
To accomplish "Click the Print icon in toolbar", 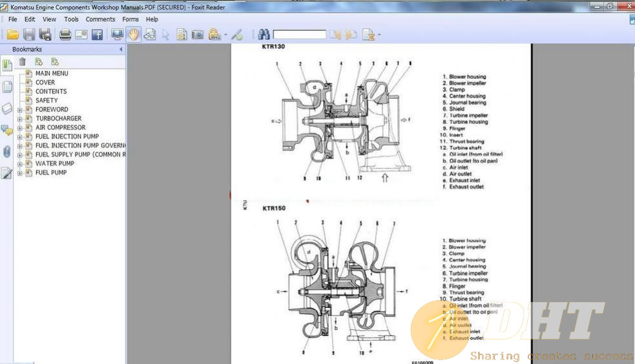I will [65, 35].
